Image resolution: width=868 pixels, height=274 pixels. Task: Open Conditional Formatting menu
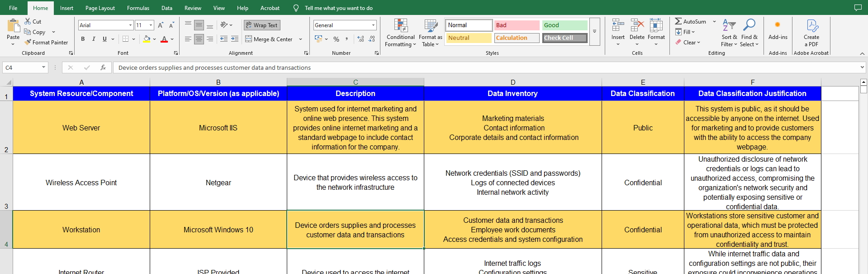400,33
